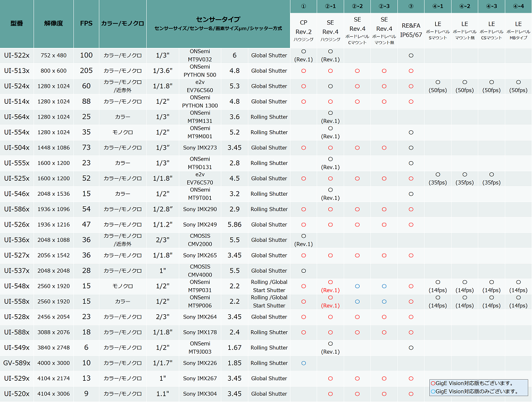
Task: Click the UI-504x model cell
Action: 16,148
